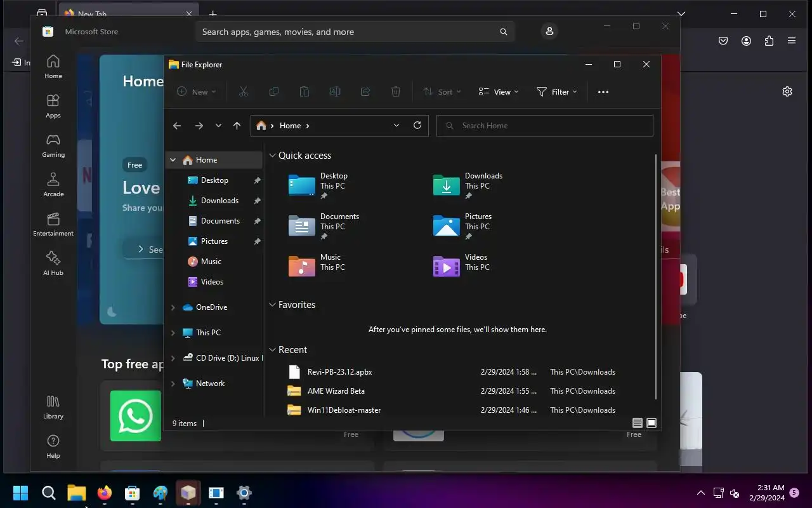This screenshot has height=508, width=812.
Task: Refresh the Home folder view
Action: click(417, 125)
